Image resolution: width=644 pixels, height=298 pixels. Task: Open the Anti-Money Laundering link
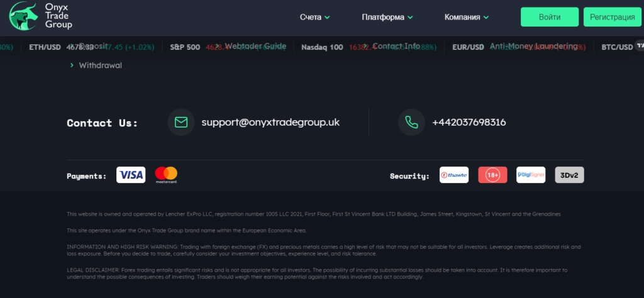tap(534, 46)
